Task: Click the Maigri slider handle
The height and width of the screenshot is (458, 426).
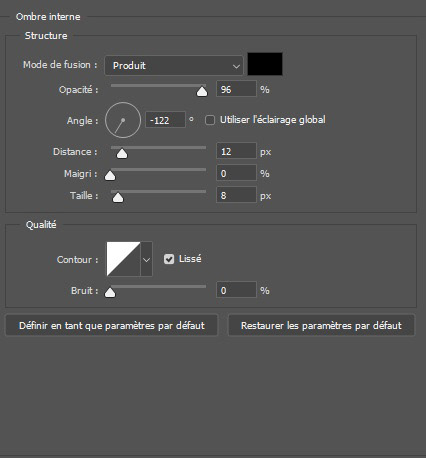Action: (110, 176)
